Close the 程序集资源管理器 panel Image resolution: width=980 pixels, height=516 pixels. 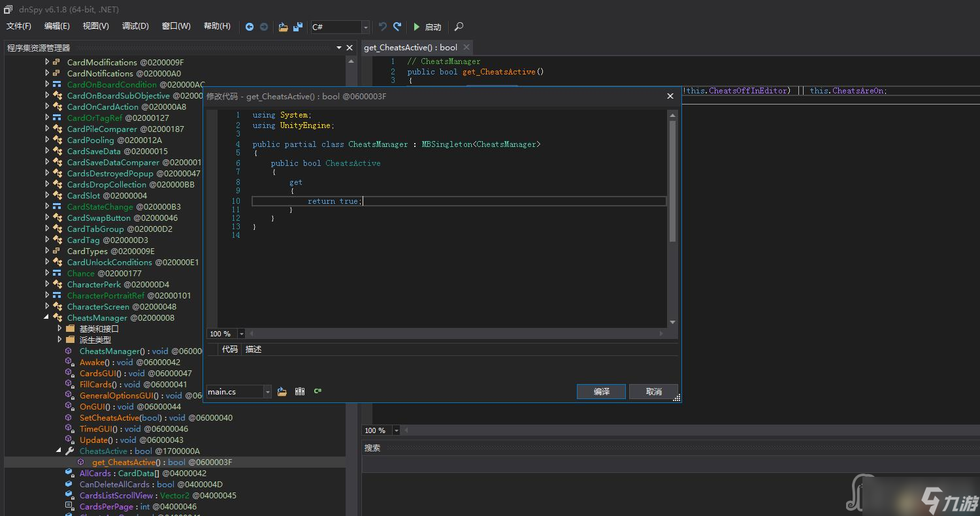tap(350, 48)
